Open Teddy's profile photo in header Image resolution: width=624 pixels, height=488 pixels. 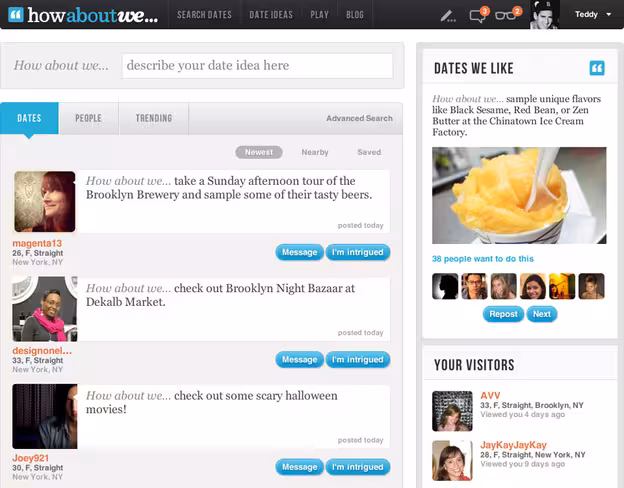pos(544,15)
